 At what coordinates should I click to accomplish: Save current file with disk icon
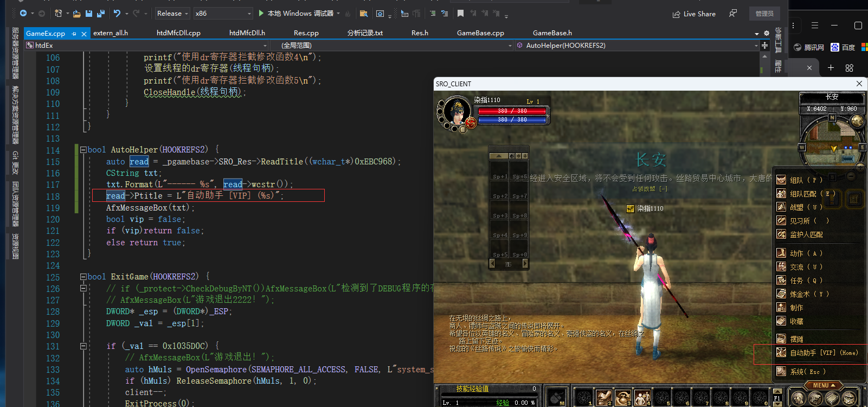coord(89,14)
